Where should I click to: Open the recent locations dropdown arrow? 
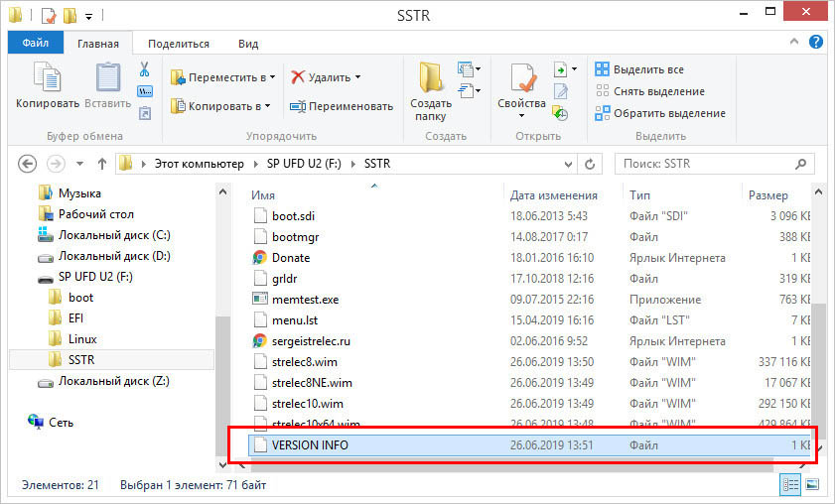[79, 164]
